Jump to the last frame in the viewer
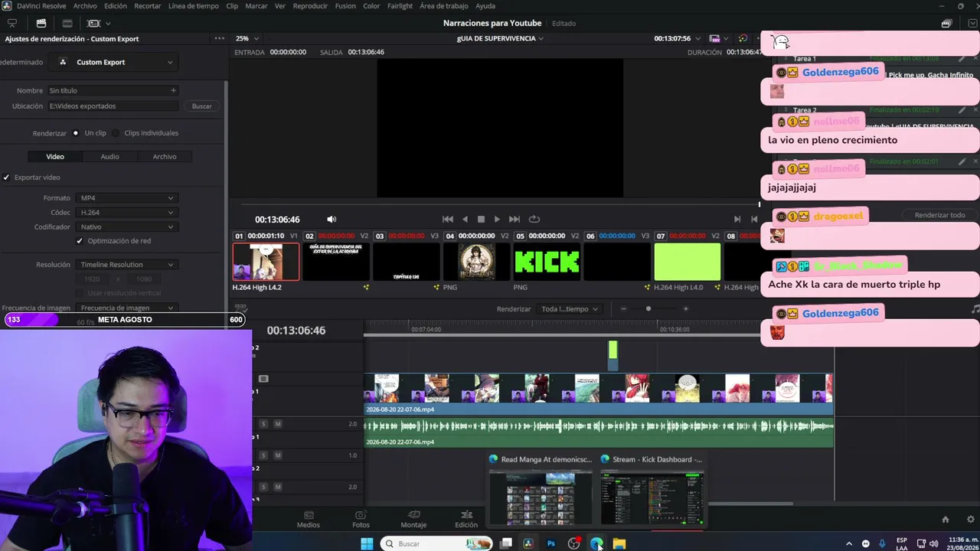This screenshot has width=980, height=551. tap(514, 220)
